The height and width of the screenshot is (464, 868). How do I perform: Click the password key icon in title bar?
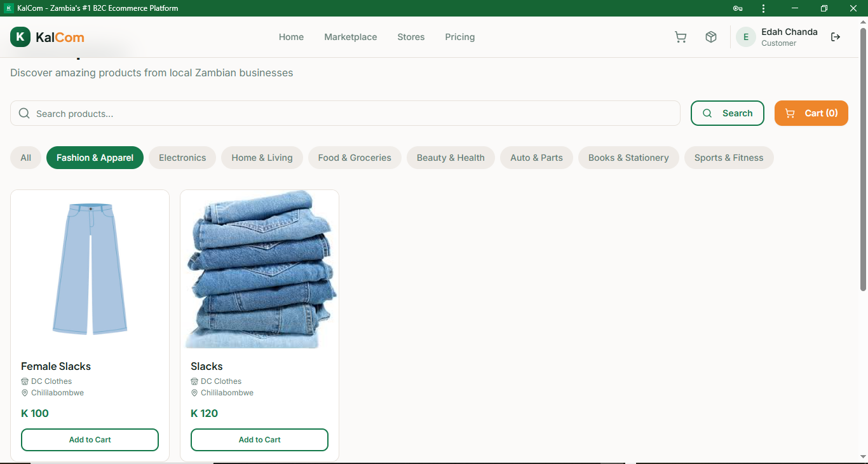[737, 8]
